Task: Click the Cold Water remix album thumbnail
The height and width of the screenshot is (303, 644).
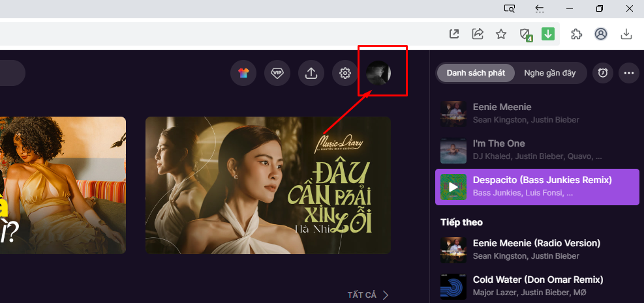Action: (x=453, y=287)
